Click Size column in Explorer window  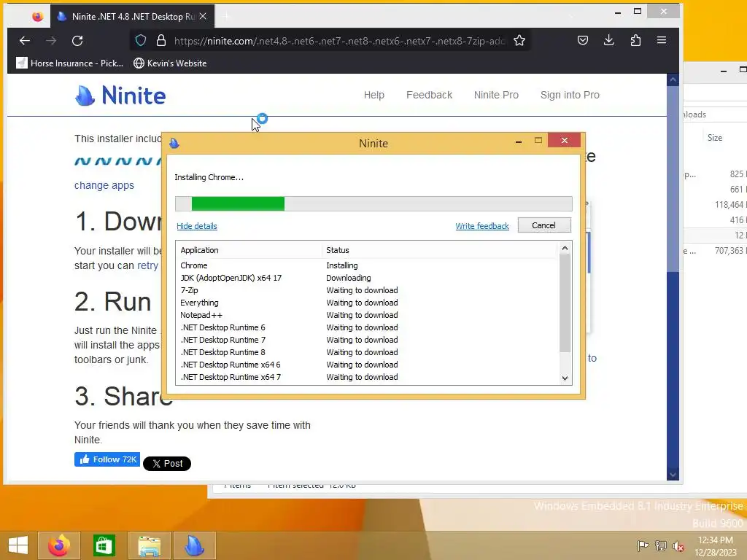pyautogui.click(x=715, y=138)
